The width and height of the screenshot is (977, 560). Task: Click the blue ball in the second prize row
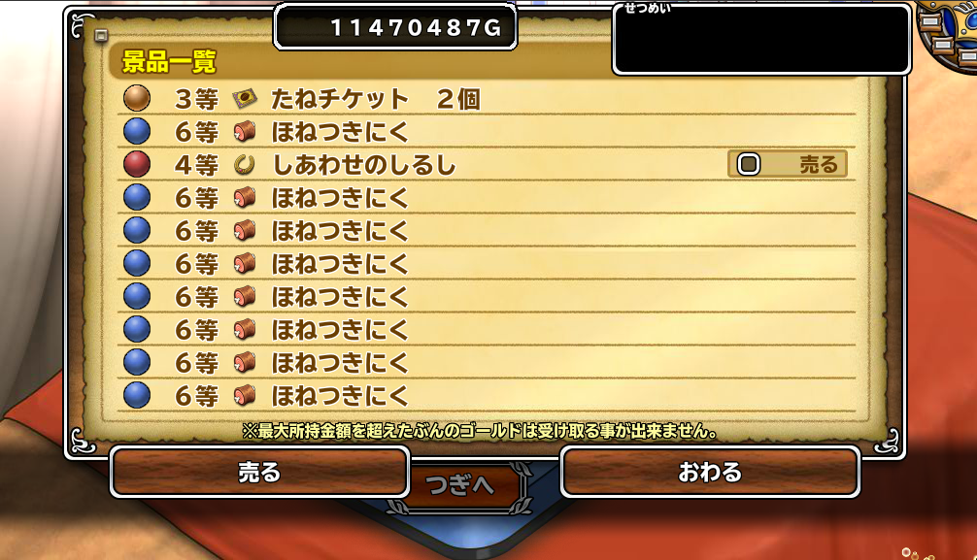137,131
